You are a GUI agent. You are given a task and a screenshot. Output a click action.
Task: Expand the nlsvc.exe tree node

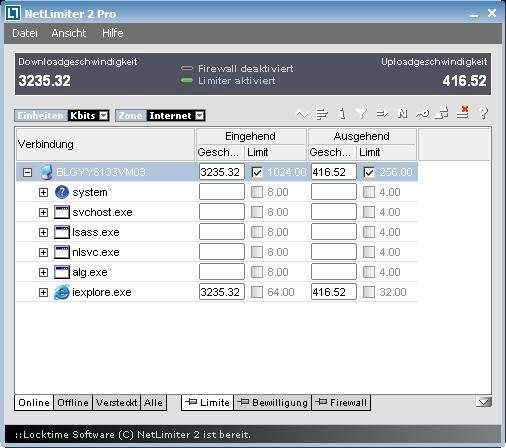coord(43,252)
